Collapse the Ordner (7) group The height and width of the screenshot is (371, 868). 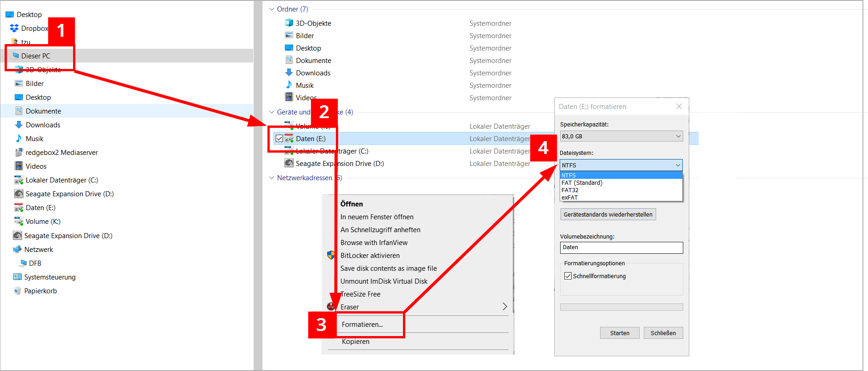(x=272, y=9)
